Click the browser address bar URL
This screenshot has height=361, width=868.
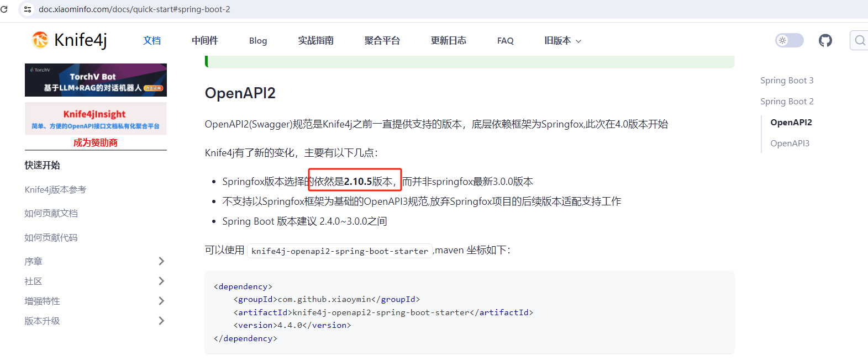tap(134, 9)
